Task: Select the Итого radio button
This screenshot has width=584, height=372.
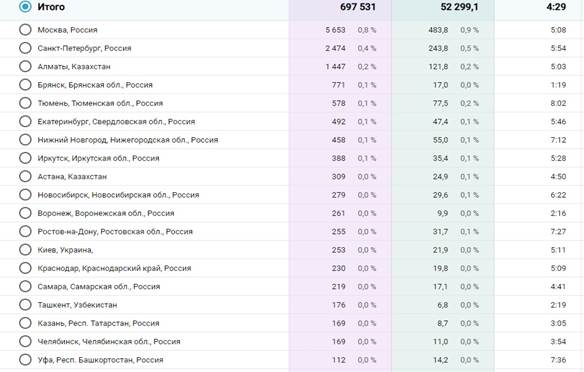Action: click(x=25, y=7)
